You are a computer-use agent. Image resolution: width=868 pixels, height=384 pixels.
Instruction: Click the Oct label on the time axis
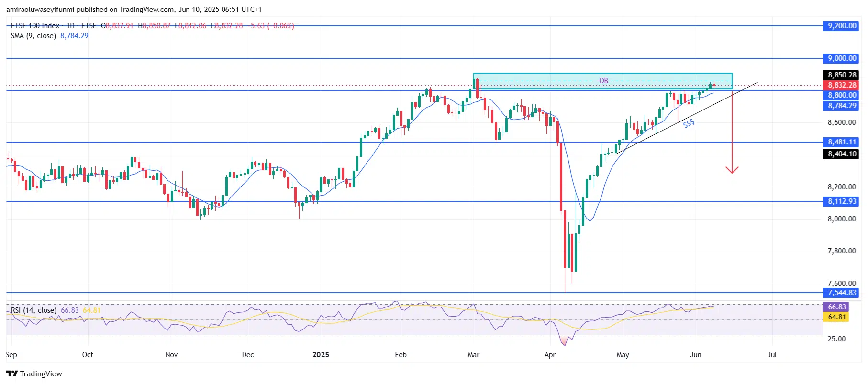88,355
